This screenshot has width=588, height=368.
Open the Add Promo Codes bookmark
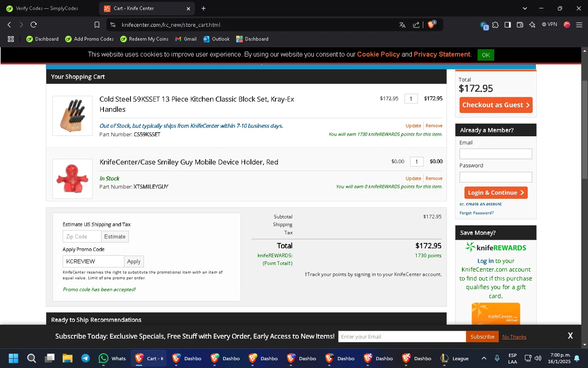(x=89, y=39)
